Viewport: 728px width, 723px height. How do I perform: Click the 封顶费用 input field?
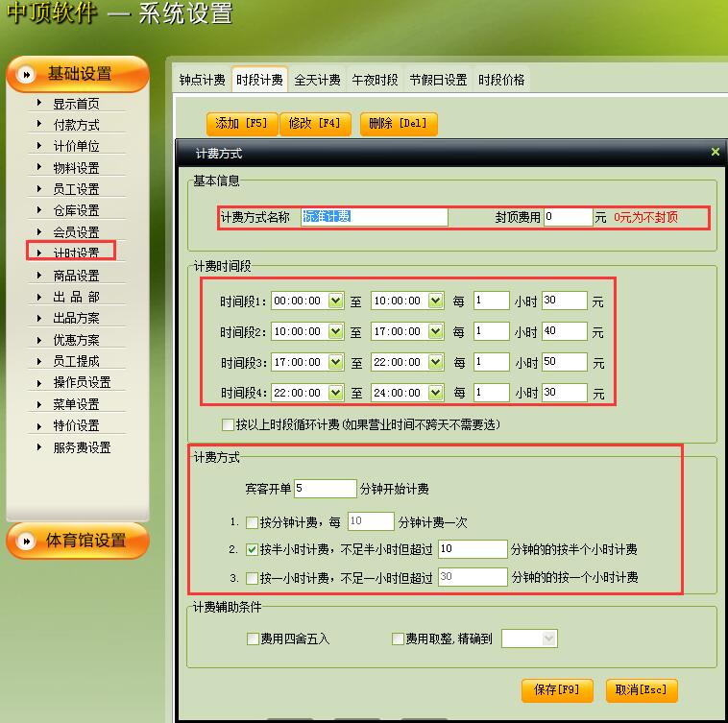coord(569,217)
